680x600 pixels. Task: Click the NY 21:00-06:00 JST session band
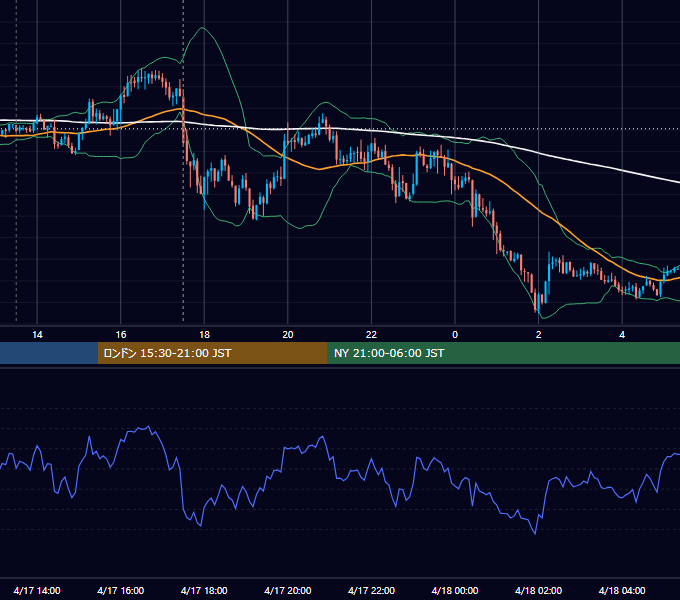503,353
